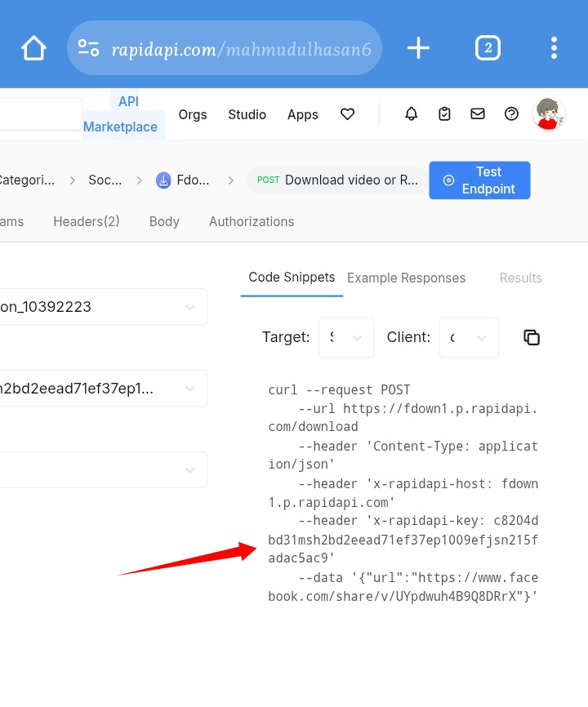The width and height of the screenshot is (588, 707).
Task: Open the application dropdown ending in 10392223
Action: [x=102, y=307]
